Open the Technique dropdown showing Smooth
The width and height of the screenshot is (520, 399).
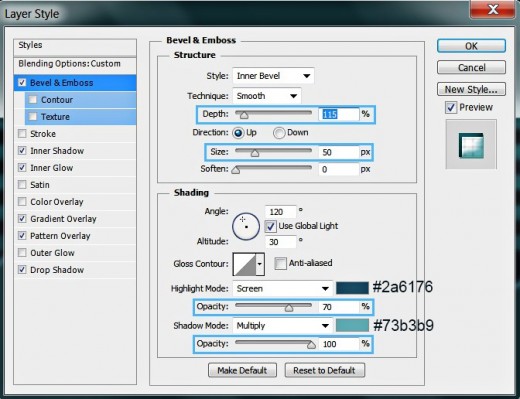click(x=267, y=96)
